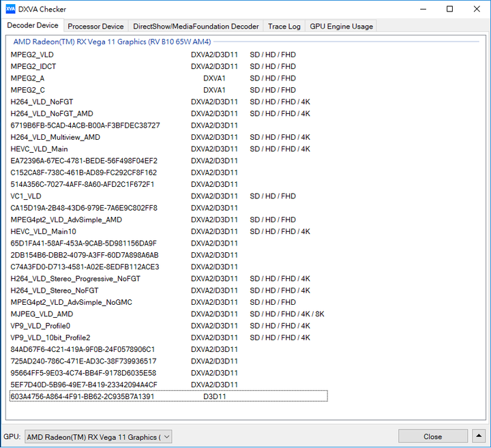Select the C74A3FD0-D713-4581-A02E-8EDFB112ACE3 row
This screenshot has height=448, width=491.
(x=168, y=267)
